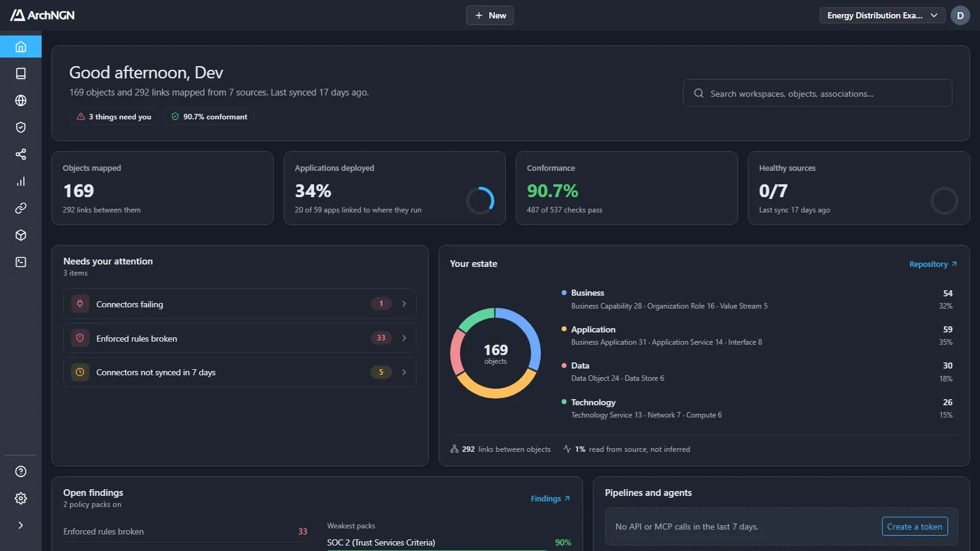
Task: Click the Healthy sources progress ring
Action: tap(944, 200)
